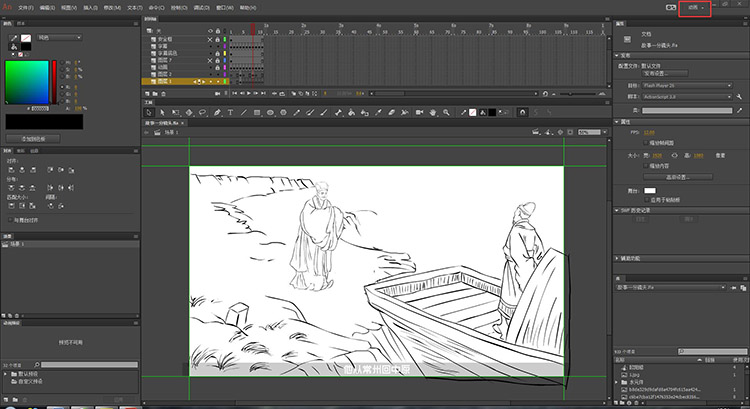
Task: Click the white 舞台 color swatch
Action: (650, 190)
